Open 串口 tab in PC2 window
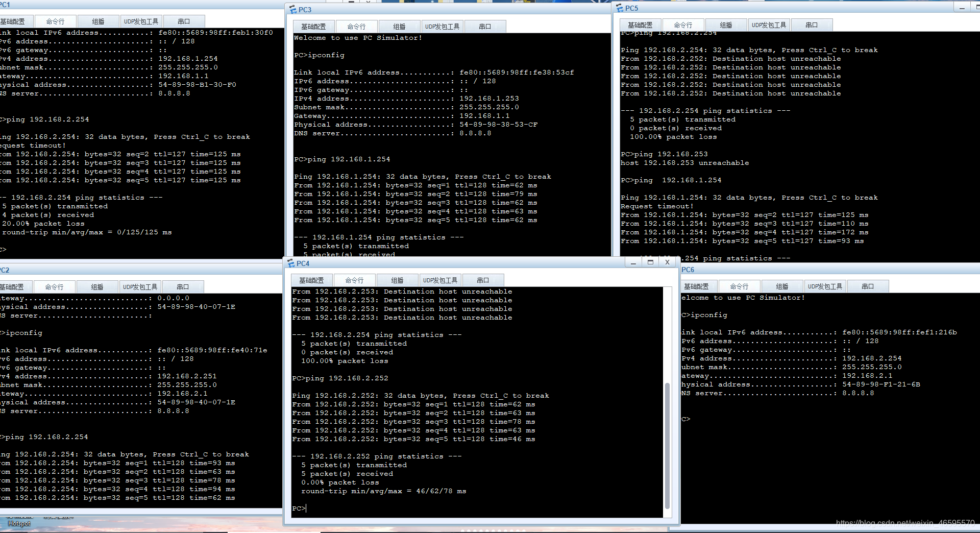The width and height of the screenshot is (980, 533). tap(183, 287)
